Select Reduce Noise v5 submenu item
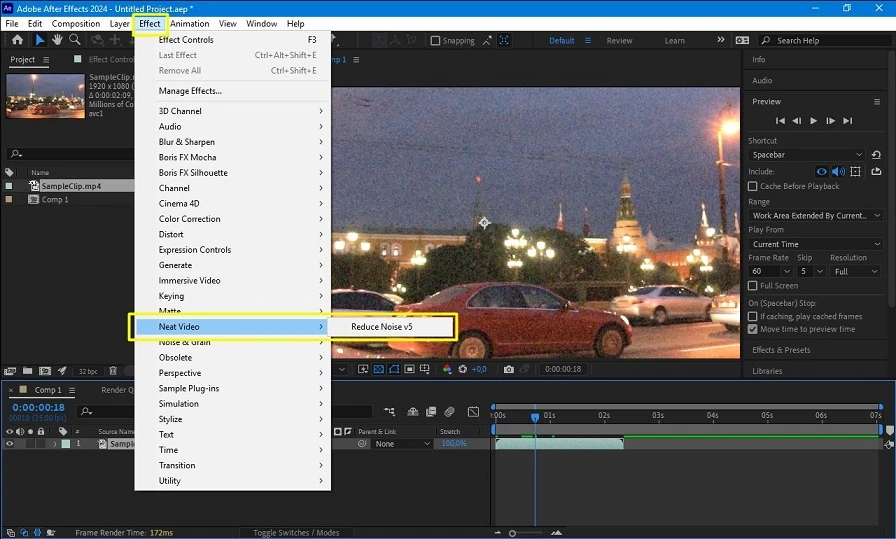This screenshot has height=539, width=896. point(382,327)
